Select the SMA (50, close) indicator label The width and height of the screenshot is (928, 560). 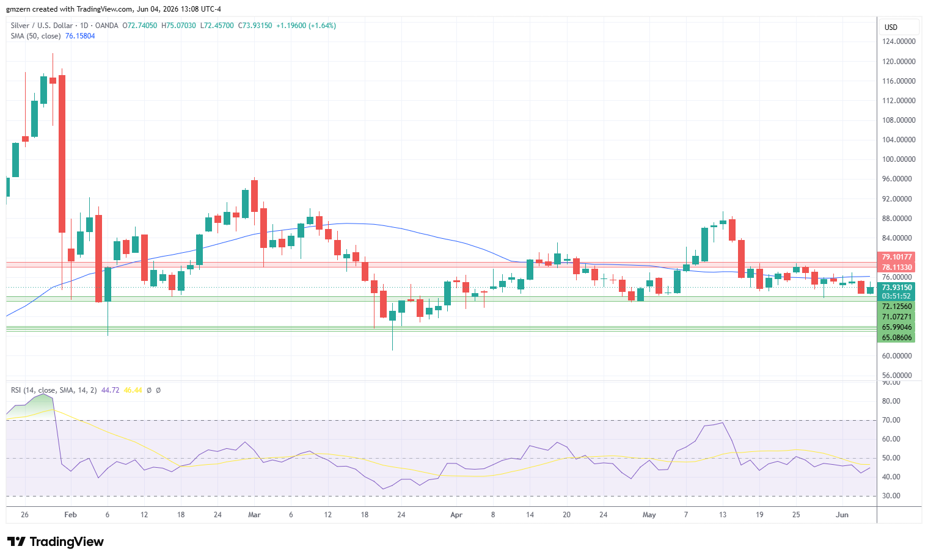tap(35, 36)
